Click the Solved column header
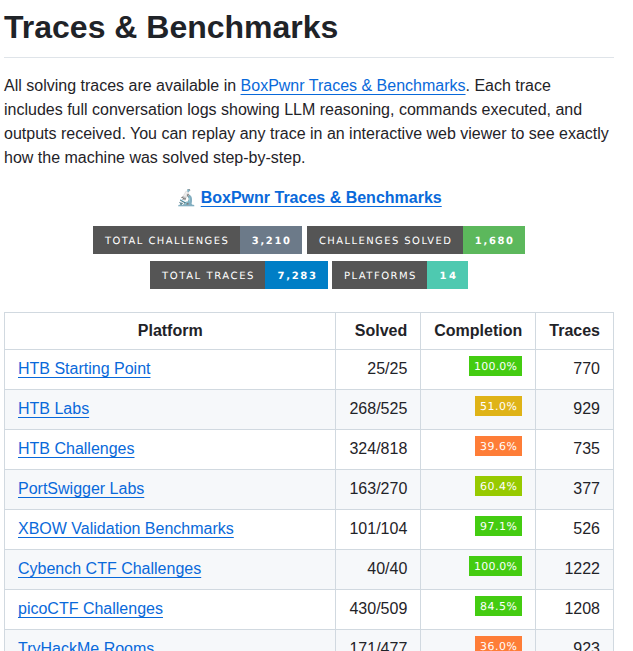Viewport: 633px width, 651px height. point(378,331)
